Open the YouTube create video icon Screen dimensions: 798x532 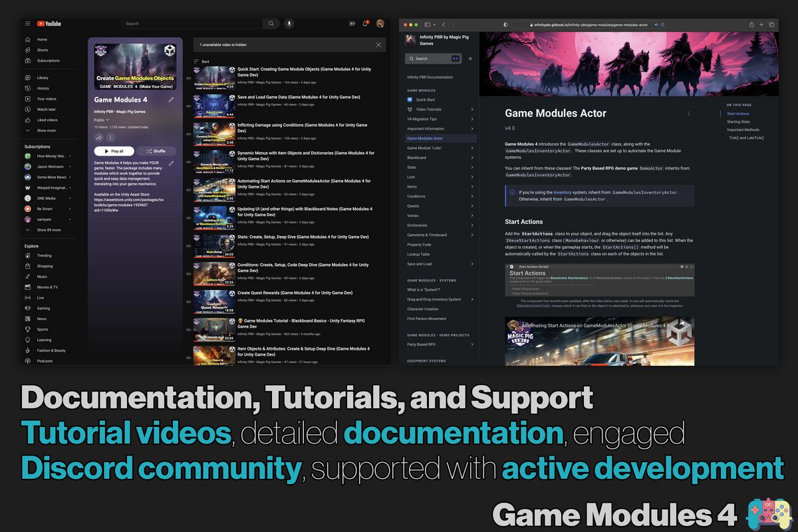(352, 24)
